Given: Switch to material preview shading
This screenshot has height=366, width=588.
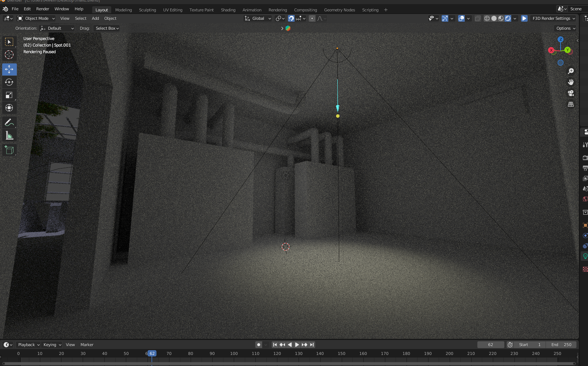Looking at the screenshot, I should coord(501,18).
